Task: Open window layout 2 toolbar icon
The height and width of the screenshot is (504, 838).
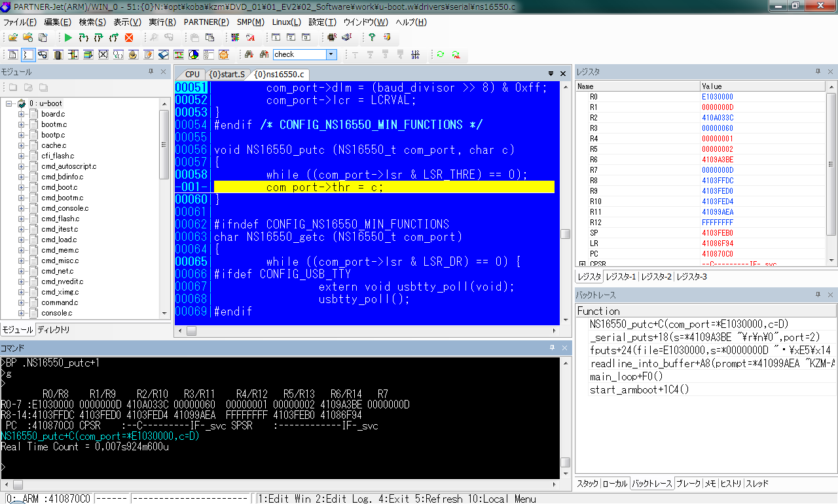Action: [x=290, y=38]
